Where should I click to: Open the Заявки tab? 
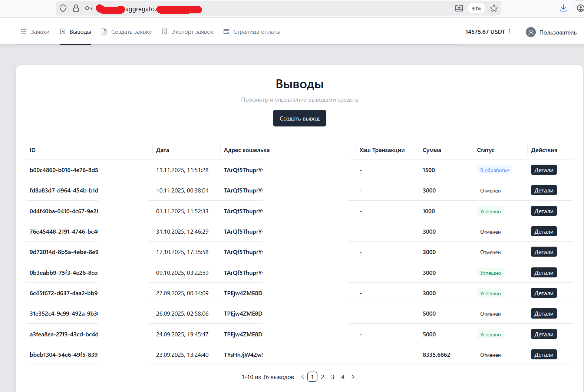(35, 32)
